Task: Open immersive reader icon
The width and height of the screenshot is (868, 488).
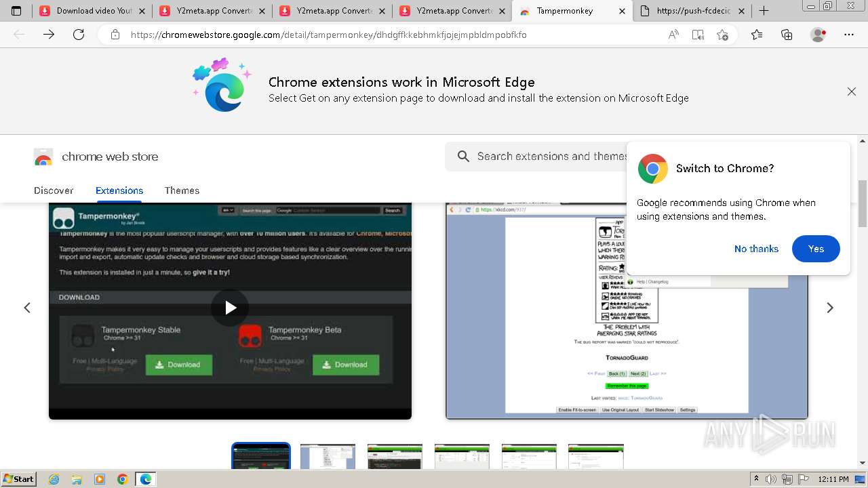Action: pos(698,35)
